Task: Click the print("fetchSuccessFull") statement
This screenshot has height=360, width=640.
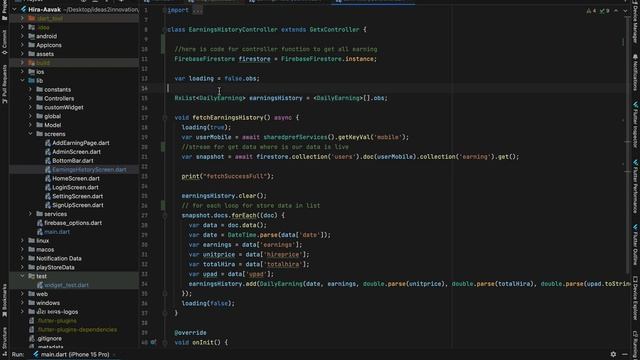Action: click(x=228, y=176)
